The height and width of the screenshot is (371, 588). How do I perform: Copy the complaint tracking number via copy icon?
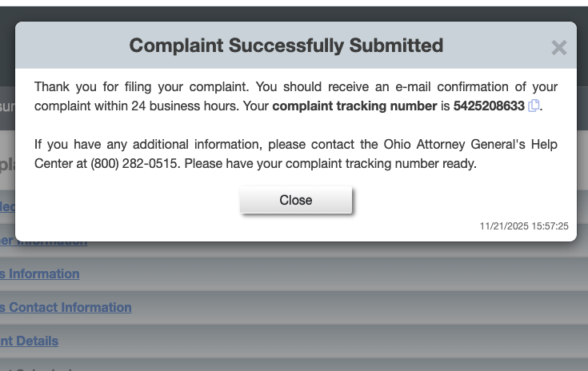(534, 106)
